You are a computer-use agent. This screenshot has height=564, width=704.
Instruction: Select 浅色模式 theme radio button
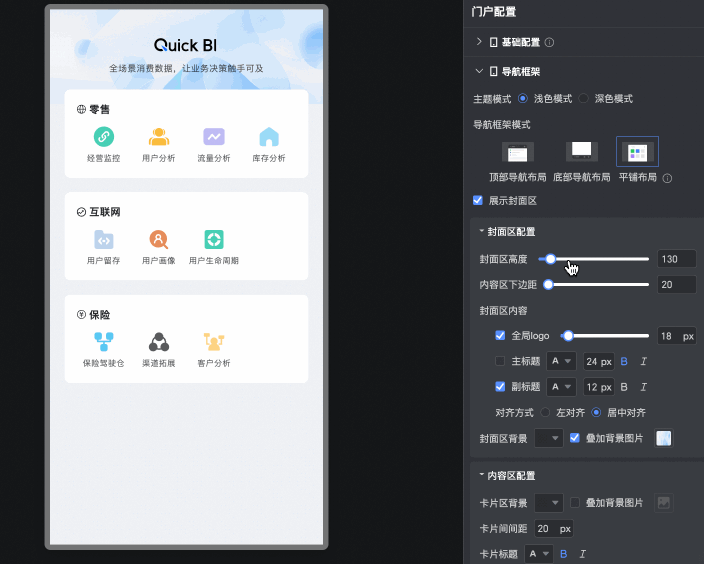click(x=523, y=98)
